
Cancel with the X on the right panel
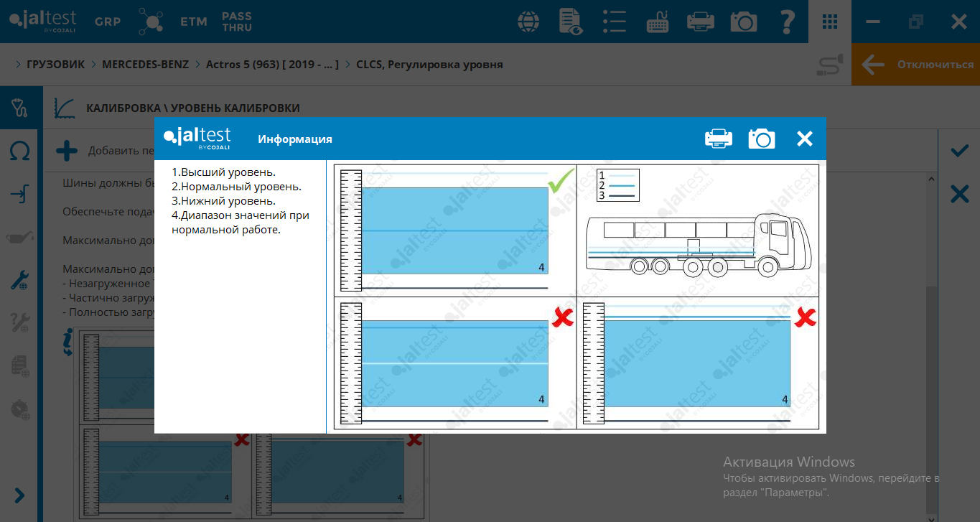click(x=959, y=194)
